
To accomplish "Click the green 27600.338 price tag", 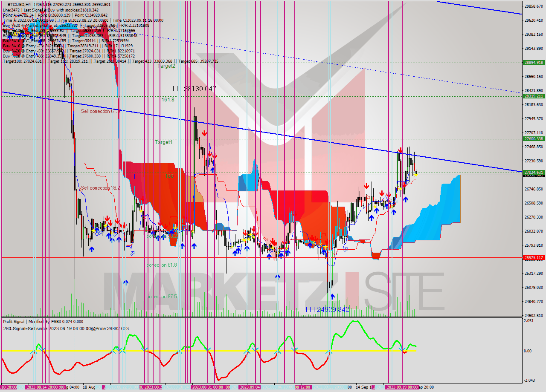I will 534,138.
